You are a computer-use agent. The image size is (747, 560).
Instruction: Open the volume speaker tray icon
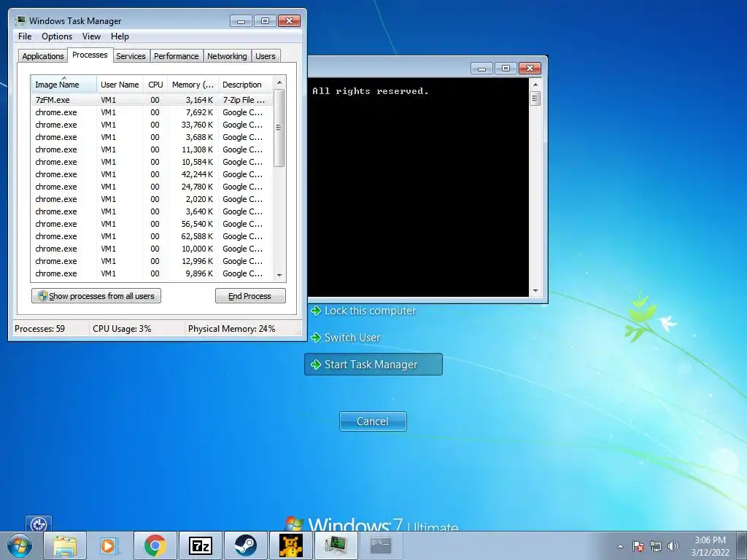pyautogui.click(x=673, y=546)
